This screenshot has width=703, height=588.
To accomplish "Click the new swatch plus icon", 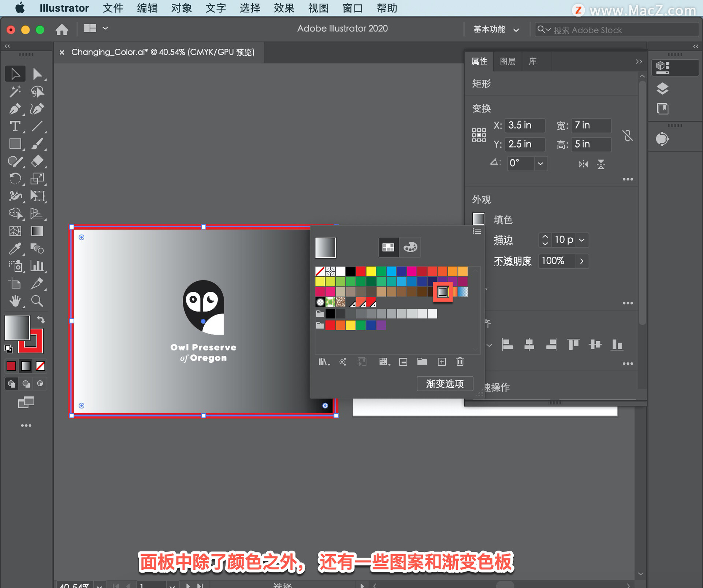I will point(442,362).
